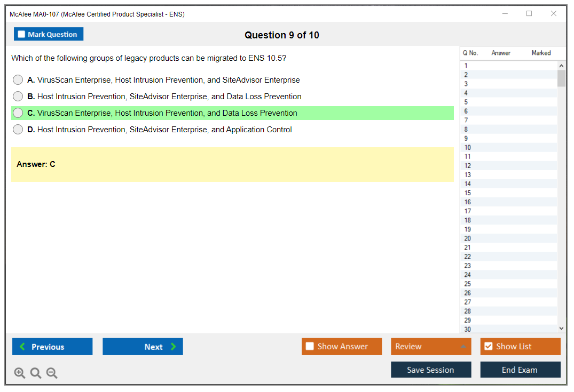Click the green right arrow on Next
The height and width of the screenshot is (392, 574).
click(x=174, y=347)
